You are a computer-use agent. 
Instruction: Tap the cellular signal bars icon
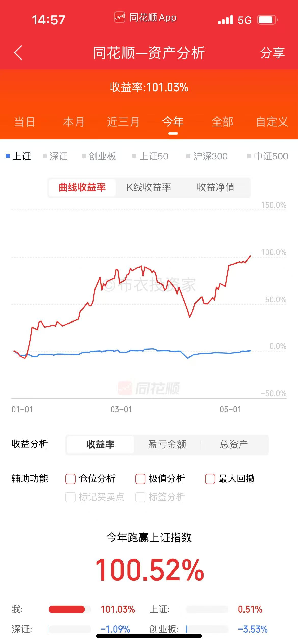(x=225, y=20)
